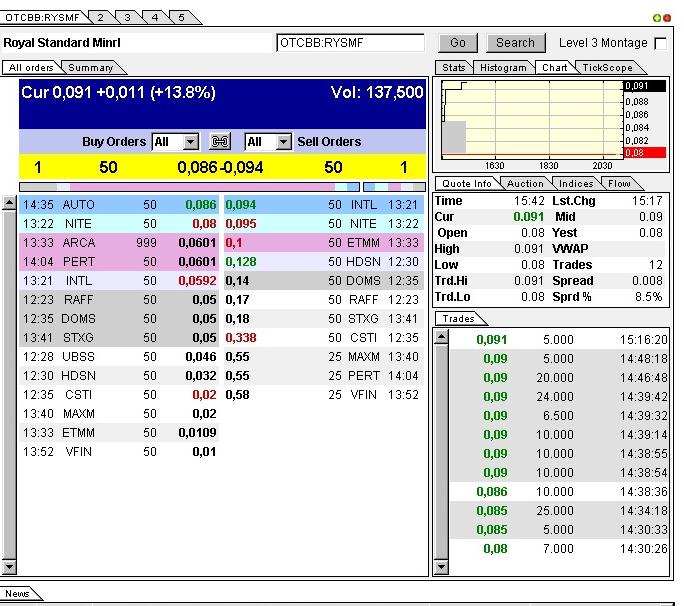Click trades list scroll up arrow
The image size is (684, 606).
(441, 336)
